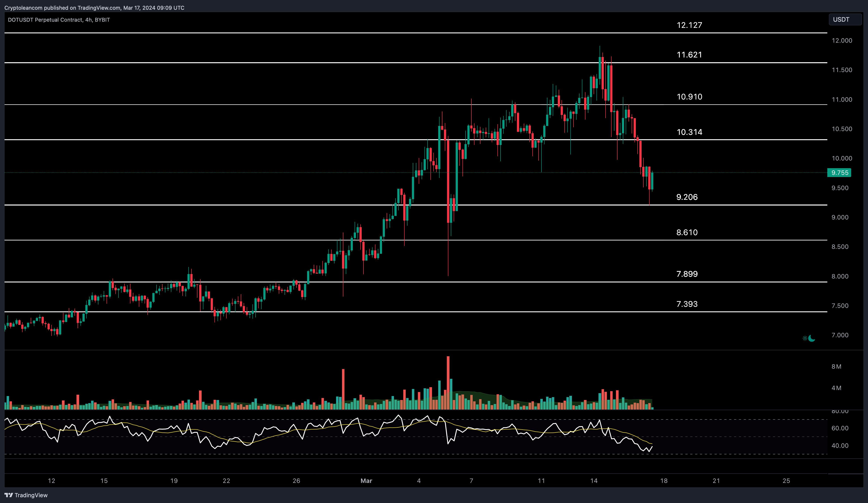The height and width of the screenshot is (503, 868).
Task: Select the current price label 9.755
Action: coord(839,173)
